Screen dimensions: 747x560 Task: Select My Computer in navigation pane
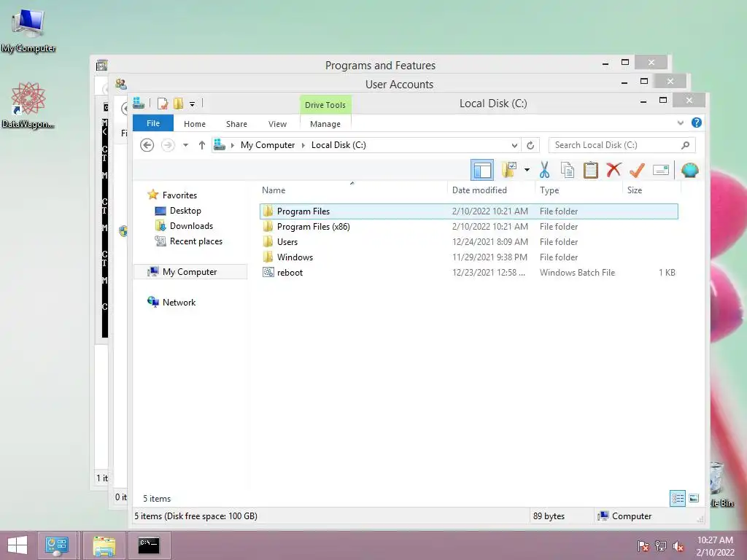click(190, 271)
